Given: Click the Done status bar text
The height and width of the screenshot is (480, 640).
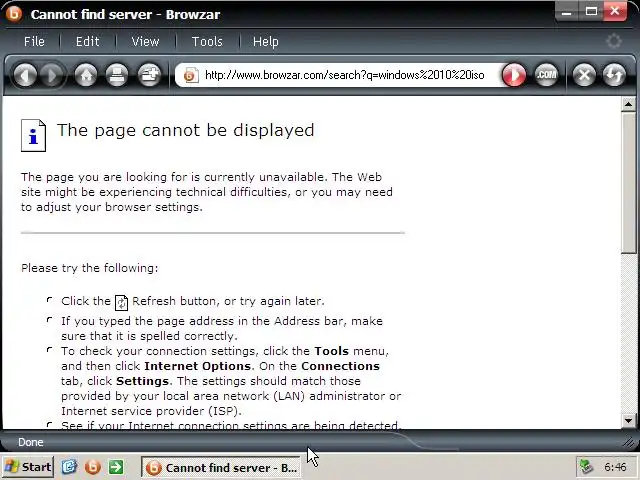Looking at the screenshot, I should coord(31,442).
